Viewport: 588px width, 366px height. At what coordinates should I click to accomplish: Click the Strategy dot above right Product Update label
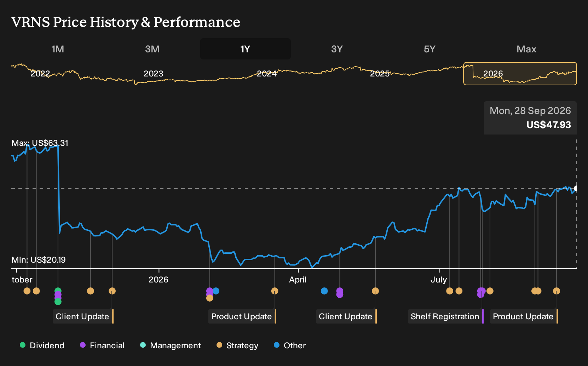(x=557, y=291)
